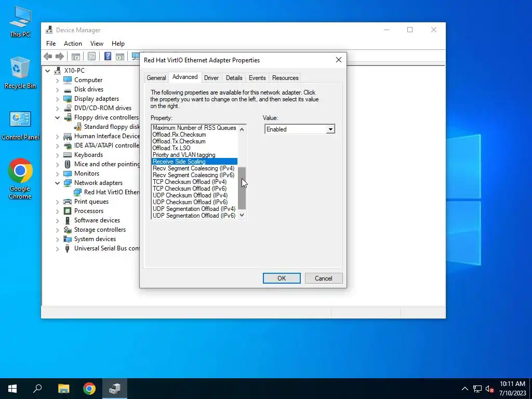
Task: Click the Device Manager title bar icon
Action: (x=49, y=30)
